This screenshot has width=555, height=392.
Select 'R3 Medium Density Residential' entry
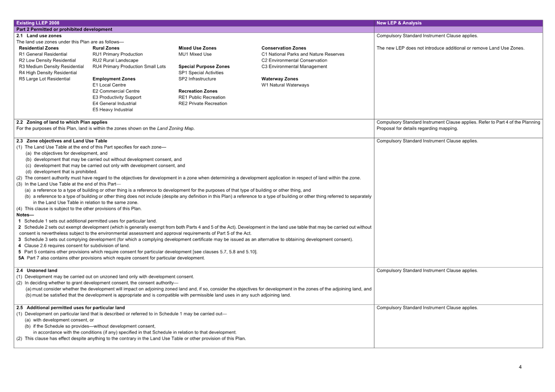click(x=51, y=67)
